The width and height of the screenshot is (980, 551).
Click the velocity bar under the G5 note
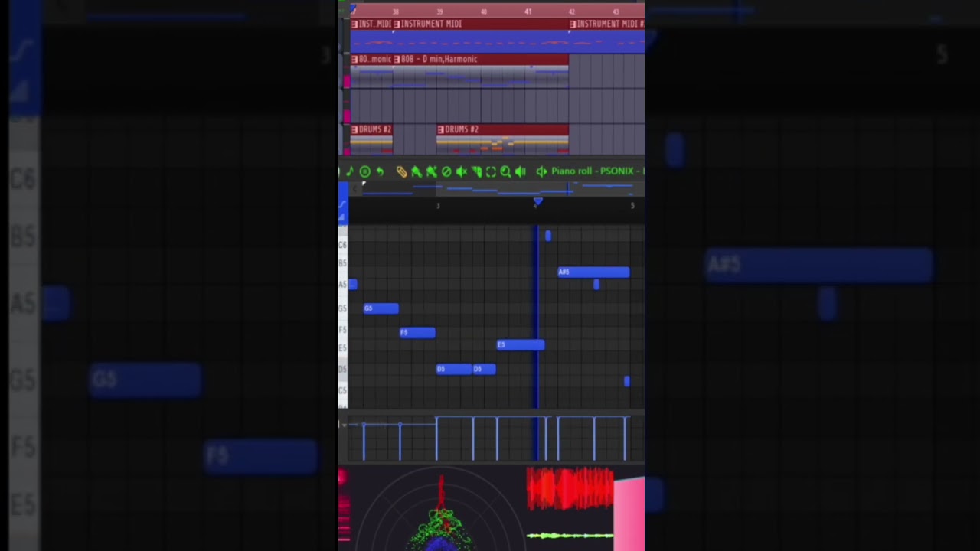[x=364, y=442]
